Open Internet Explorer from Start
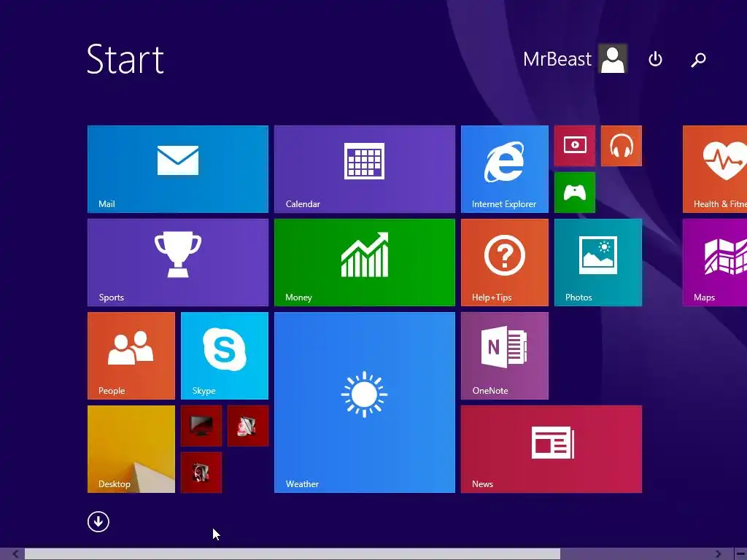The height and width of the screenshot is (560, 747). 505,169
